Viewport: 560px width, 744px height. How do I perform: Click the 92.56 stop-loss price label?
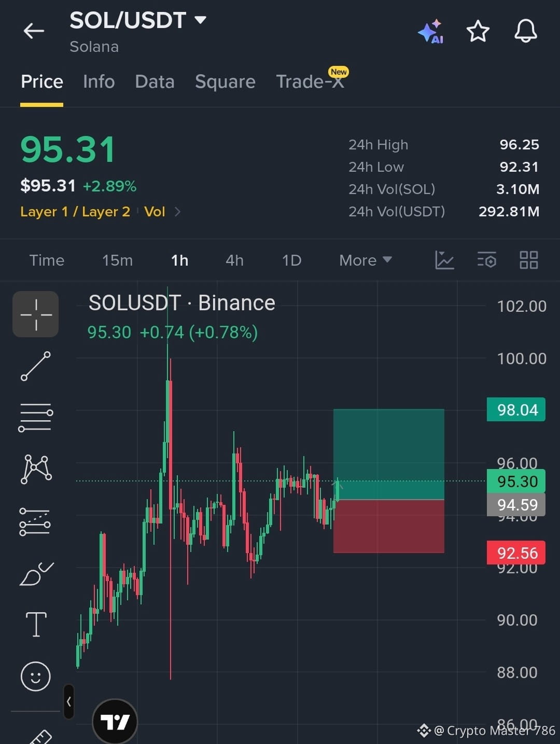tap(516, 553)
